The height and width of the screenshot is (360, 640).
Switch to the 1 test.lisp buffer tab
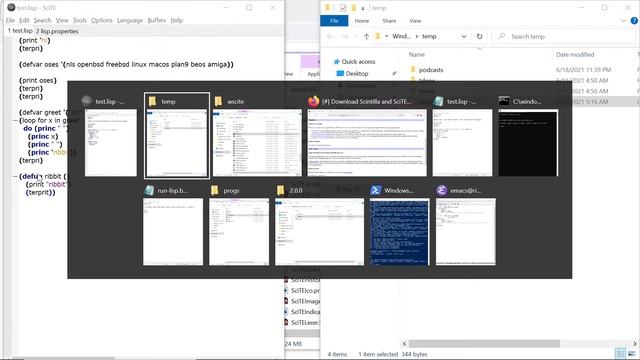pos(20,31)
